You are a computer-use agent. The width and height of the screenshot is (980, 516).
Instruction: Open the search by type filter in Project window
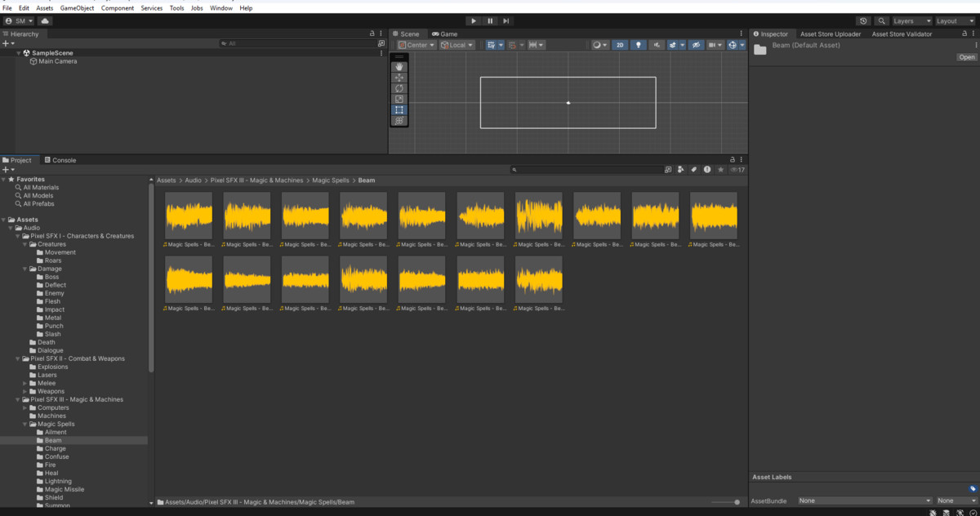tap(679, 169)
